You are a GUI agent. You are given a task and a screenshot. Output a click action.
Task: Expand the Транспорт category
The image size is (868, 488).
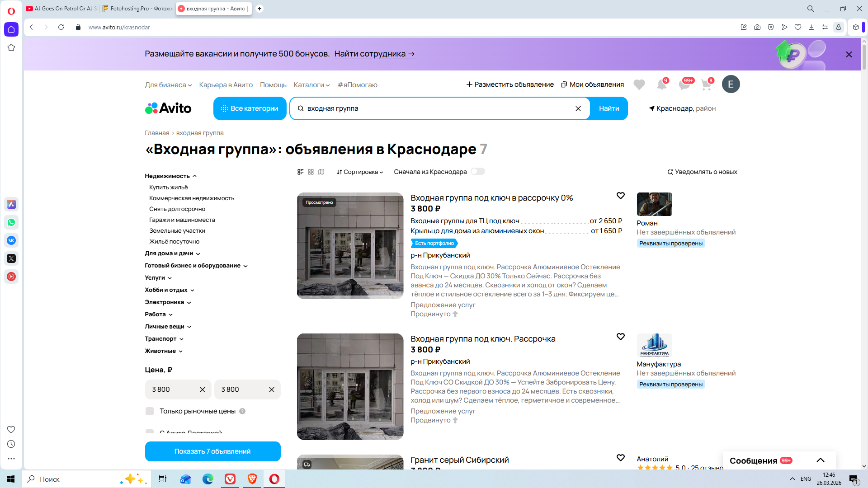click(164, 339)
